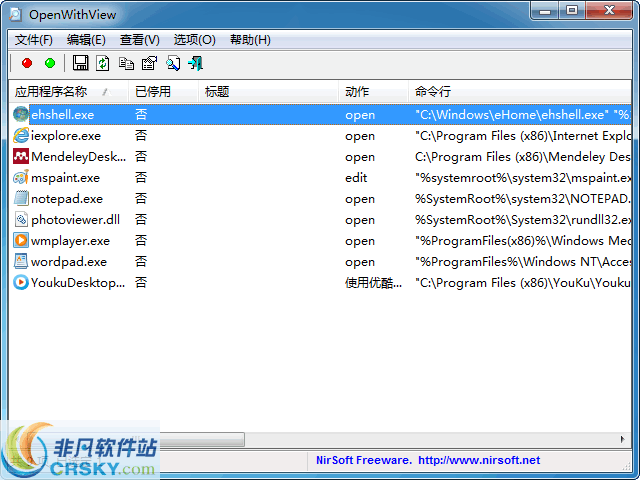Click the mspaint.exe palette icon
Image resolution: width=640 pixels, height=480 pixels.
tap(20, 178)
